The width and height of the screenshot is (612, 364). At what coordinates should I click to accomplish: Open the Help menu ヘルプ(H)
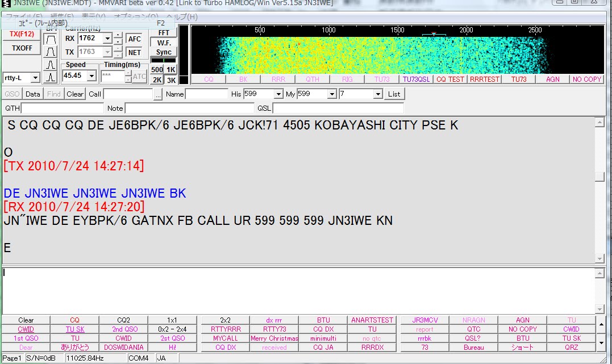click(182, 17)
